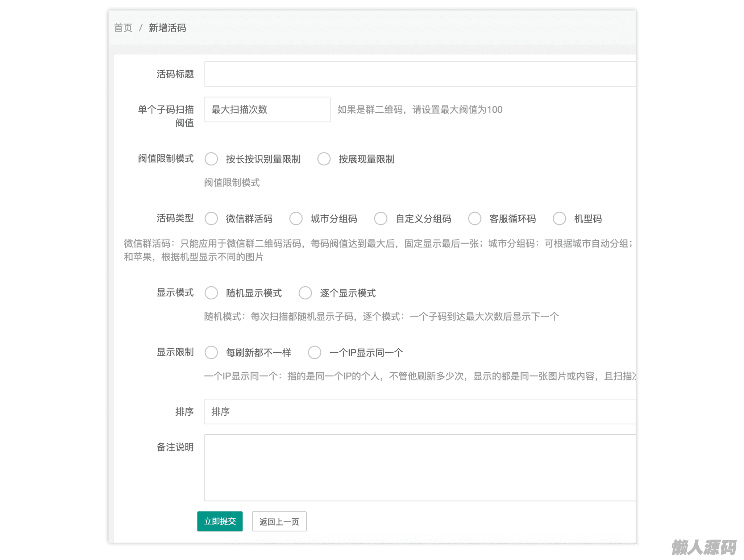Click inside the 备注说明 textarea

click(x=419, y=468)
